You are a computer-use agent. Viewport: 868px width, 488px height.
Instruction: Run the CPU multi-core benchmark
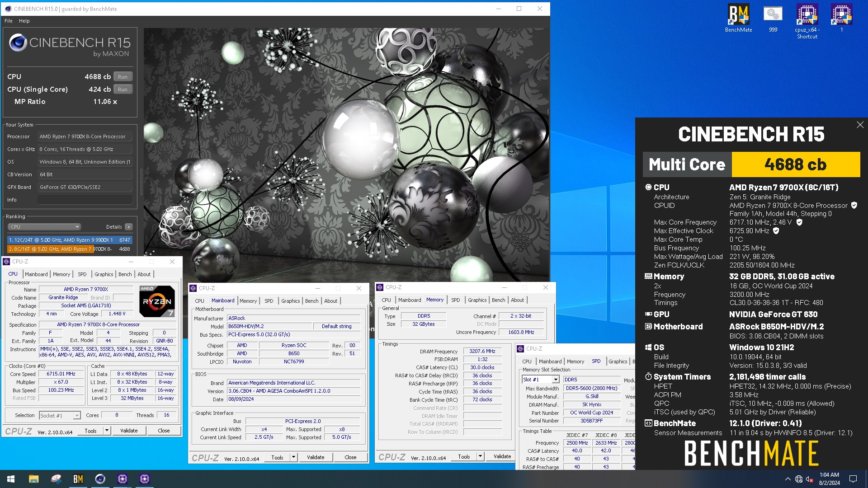tap(123, 77)
